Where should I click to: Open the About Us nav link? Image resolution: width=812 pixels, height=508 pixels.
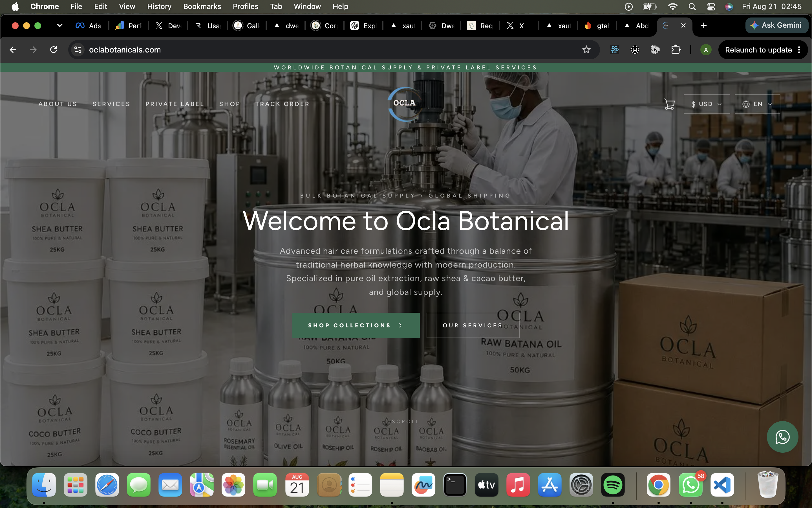tap(58, 104)
